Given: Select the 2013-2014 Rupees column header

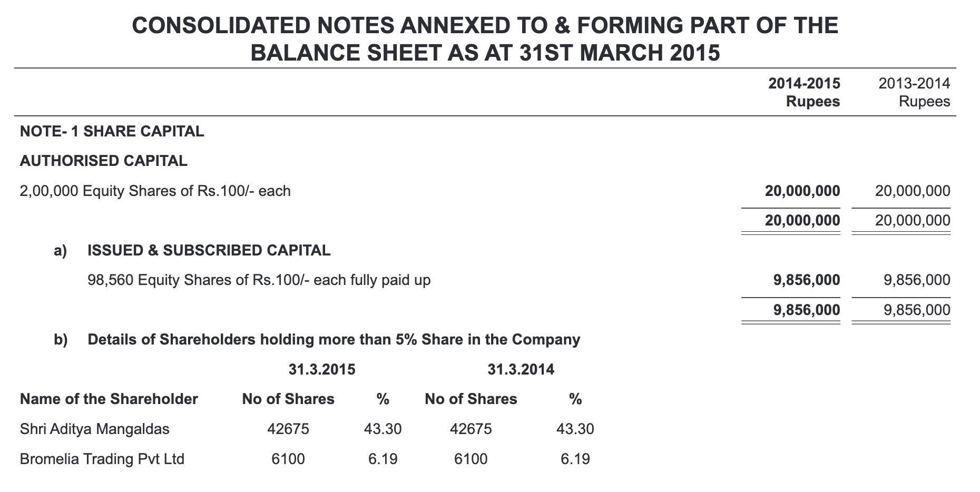Looking at the screenshot, I should (915, 92).
